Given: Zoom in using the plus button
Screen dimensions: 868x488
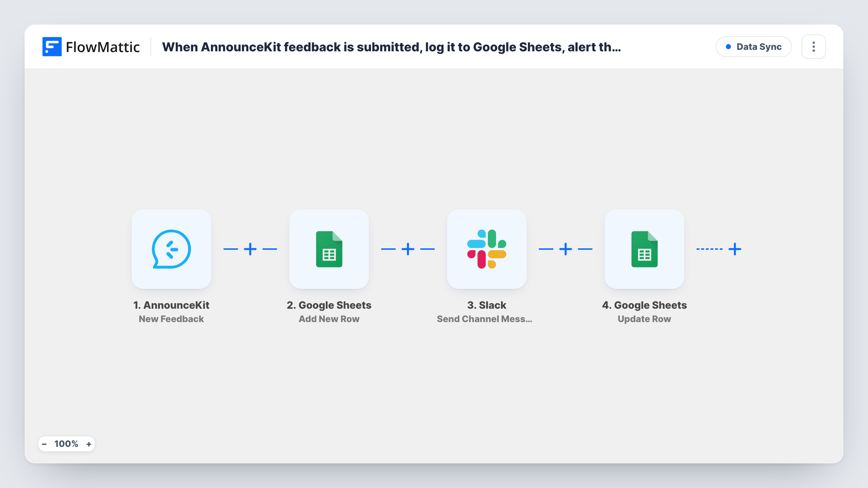Looking at the screenshot, I should coord(89,444).
